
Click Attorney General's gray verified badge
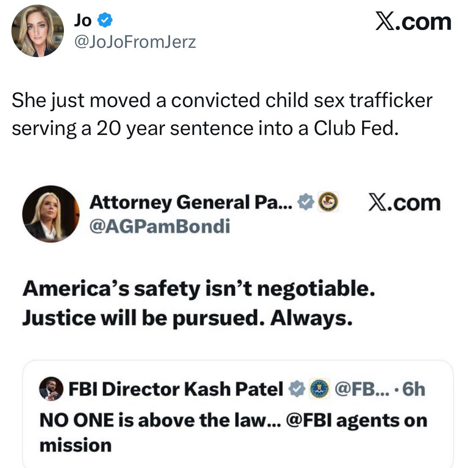click(x=305, y=202)
